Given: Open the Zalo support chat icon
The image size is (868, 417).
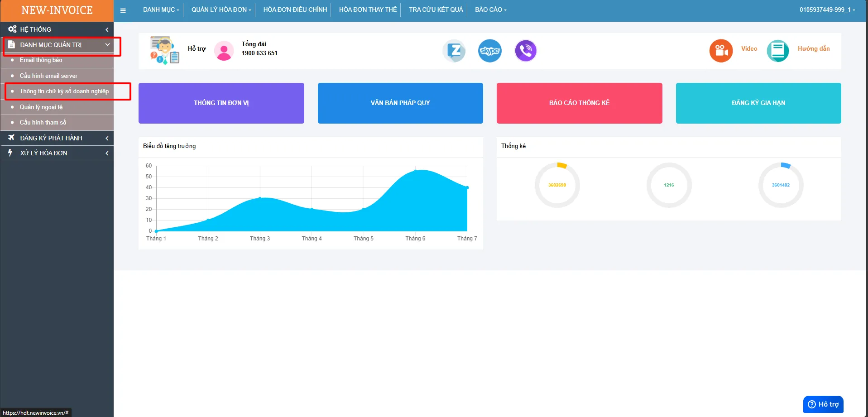Looking at the screenshot, I should pyautogui.click(x=454, y=51).
